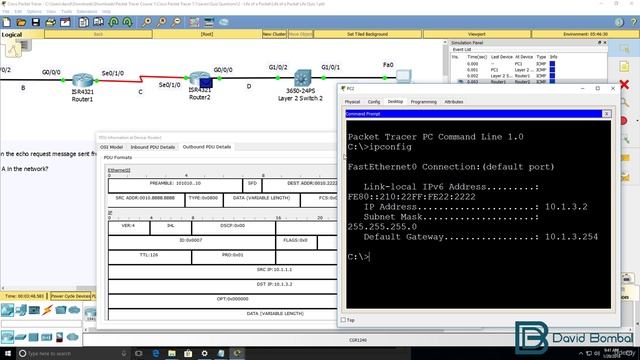640x360 pixels.
Task: Select the Inbound PDU Details tab
Action: coord(153,147)
